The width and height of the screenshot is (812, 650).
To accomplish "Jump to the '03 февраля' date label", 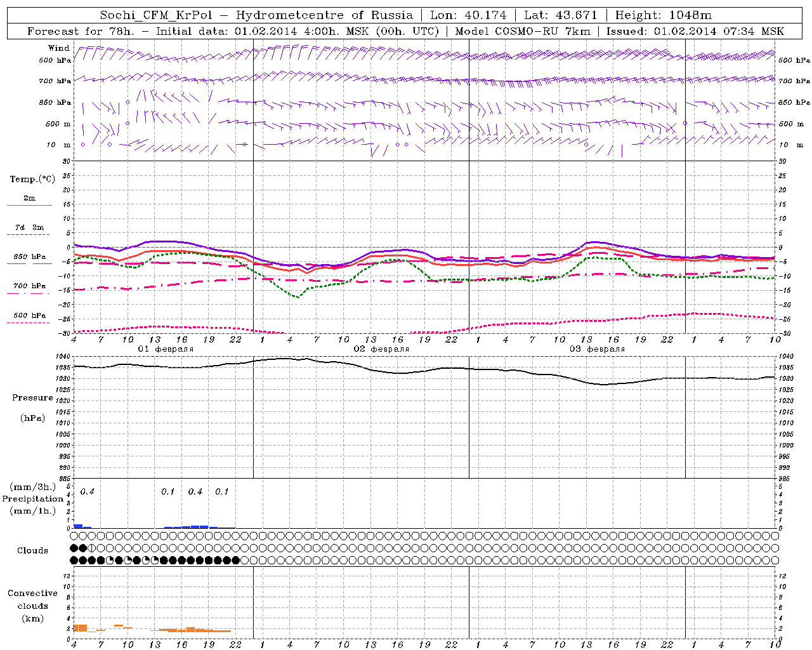I will [x=597, y=349].
